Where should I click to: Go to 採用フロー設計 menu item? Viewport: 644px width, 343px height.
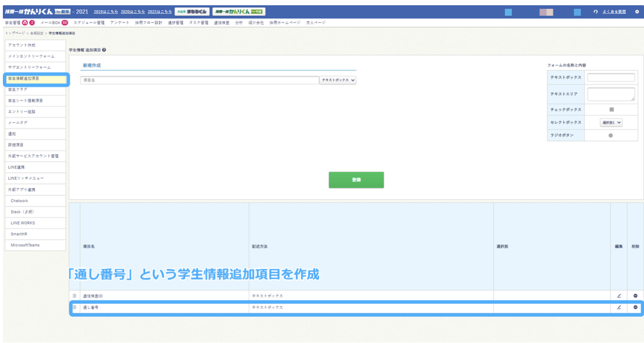tap(148, 22)
